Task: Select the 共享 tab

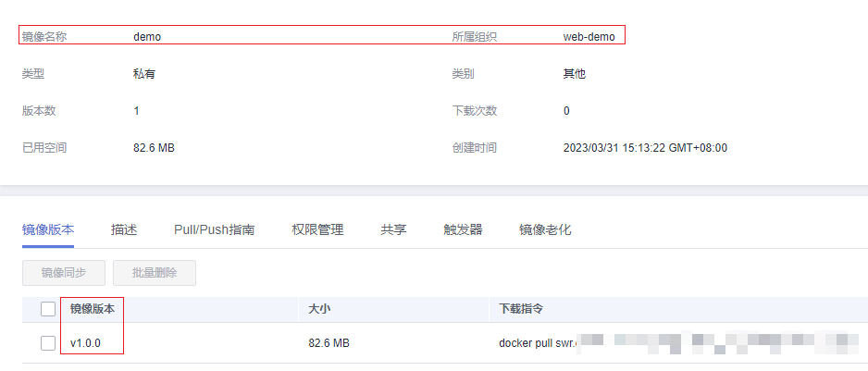Action: point(393,229)
